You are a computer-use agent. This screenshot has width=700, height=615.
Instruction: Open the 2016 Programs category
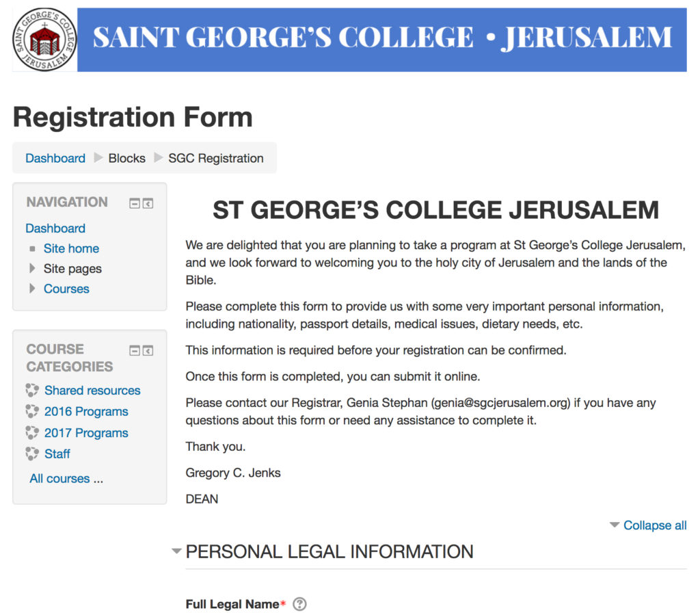(86, 411)
